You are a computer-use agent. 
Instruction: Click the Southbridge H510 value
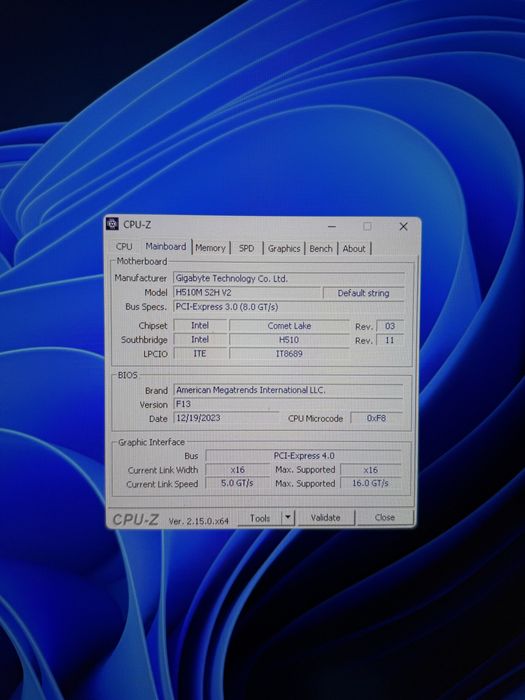[x=289, y=340]
